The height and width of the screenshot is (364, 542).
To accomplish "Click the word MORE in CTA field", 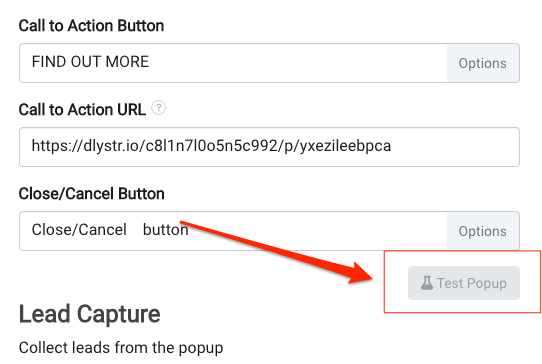I will [x=127, y=62].
